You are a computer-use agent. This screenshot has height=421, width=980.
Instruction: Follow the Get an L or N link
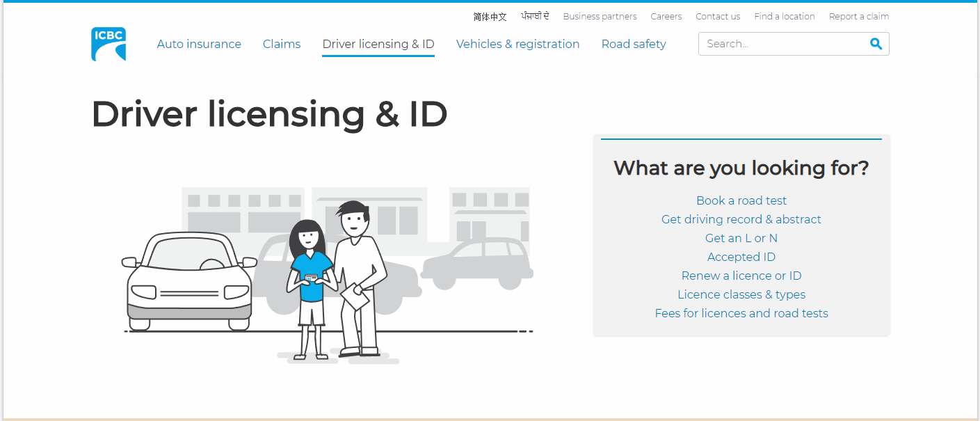click(741, 238)
